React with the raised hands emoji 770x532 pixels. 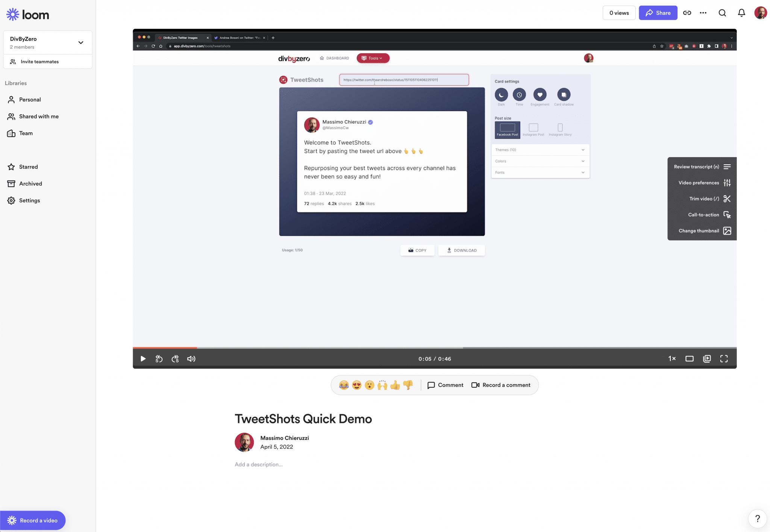(x=382, y=385)
